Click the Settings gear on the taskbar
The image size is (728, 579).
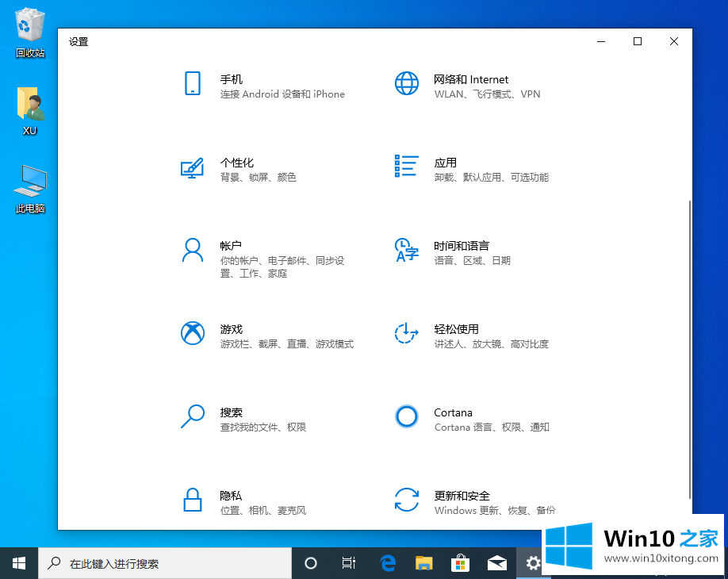click(x=533, y=563)
